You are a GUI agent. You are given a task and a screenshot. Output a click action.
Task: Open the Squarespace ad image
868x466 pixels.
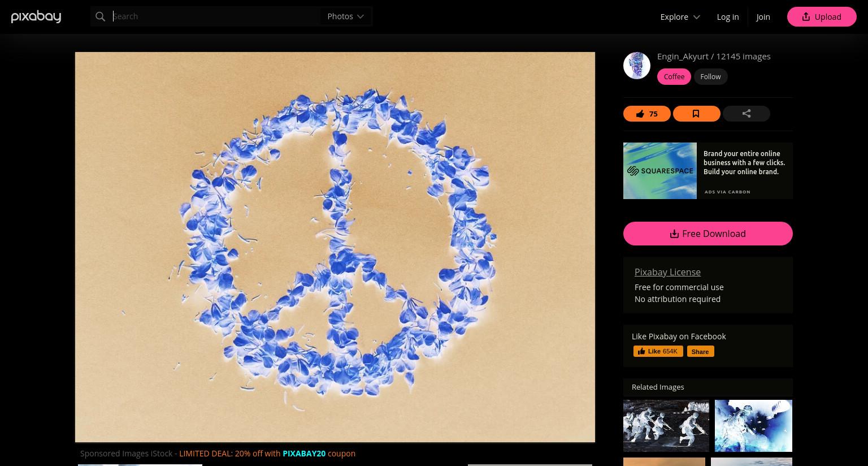pos(660,171)
